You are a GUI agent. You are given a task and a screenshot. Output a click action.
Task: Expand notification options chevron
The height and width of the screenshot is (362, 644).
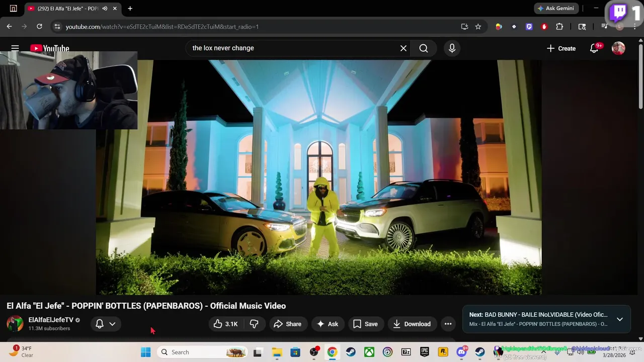point(112,324)
